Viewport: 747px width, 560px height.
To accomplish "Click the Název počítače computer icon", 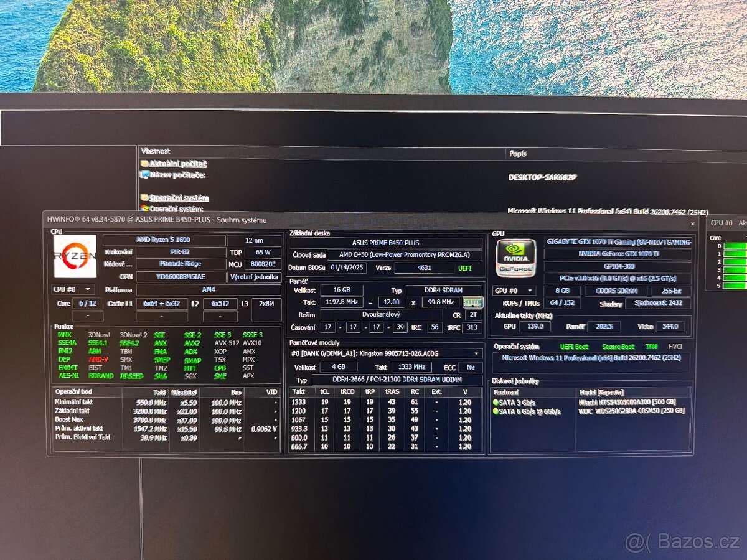I will (144, 175).
